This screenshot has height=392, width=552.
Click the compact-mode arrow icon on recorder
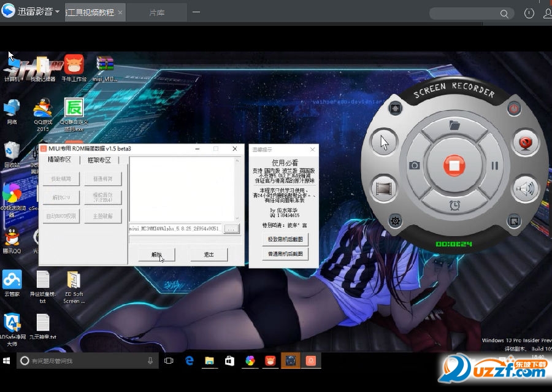click(514, 221)
